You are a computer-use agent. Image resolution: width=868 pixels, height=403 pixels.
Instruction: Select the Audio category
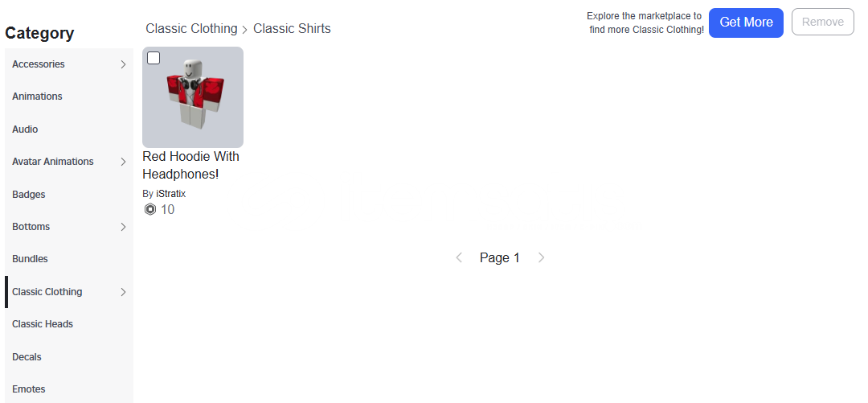tap(25, 130)
